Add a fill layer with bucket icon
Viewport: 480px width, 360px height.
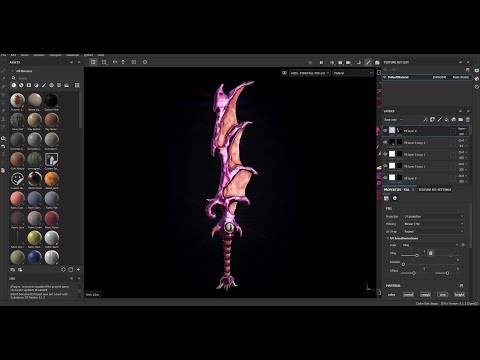[446, 120]
